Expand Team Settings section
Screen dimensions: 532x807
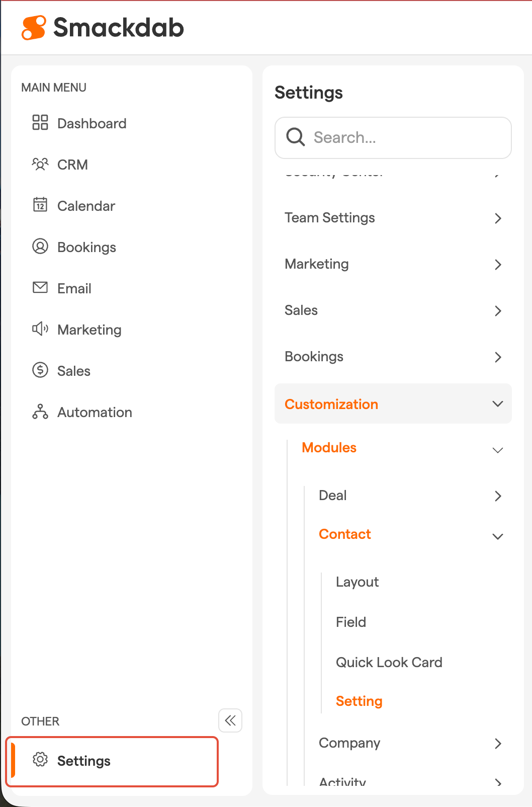coord(498,218)
